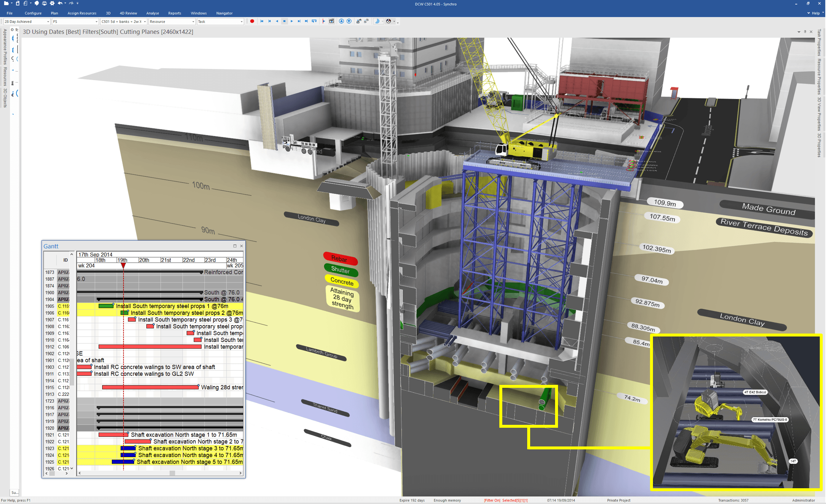Click the red focus time marker in Gantt
826x504 pixels.
pos(124,265)
